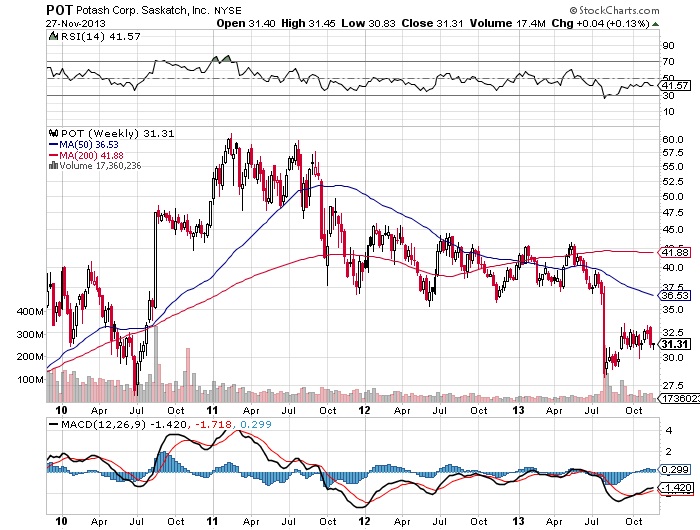Click the MA(200) 41.88 legend label
The height and width of the screenshot is (530, 700).
click(x=92, y=155)
